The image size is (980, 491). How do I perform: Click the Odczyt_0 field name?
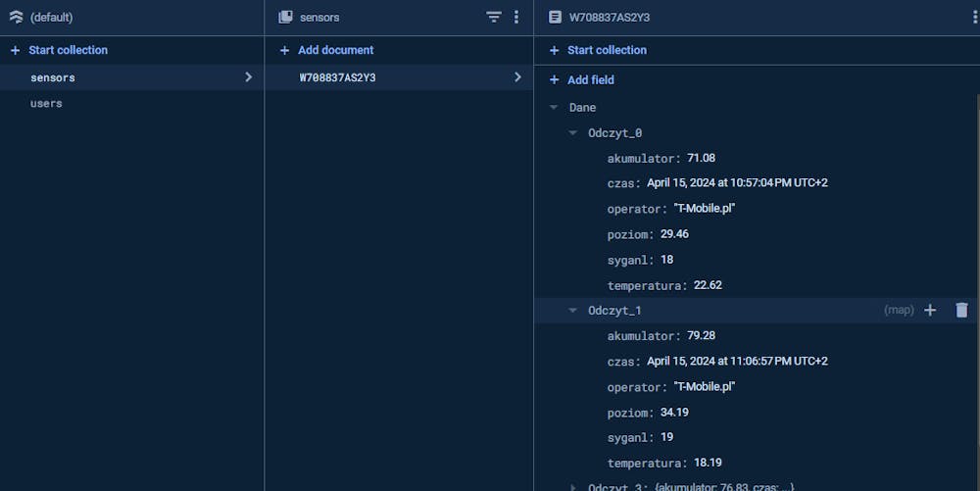pyautogui.click(x=615, y=133)
